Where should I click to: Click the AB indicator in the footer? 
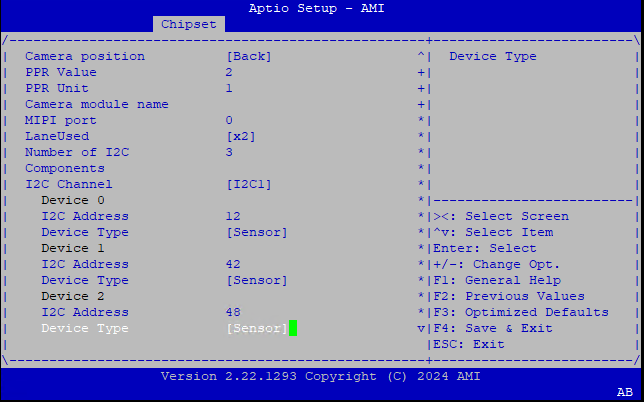(x=625, y=393)
